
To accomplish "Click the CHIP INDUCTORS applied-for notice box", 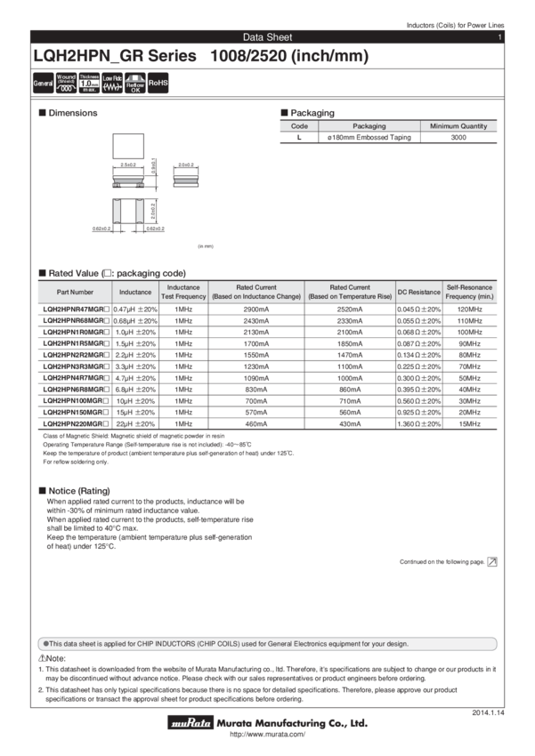I will click(x=267, y=644).
